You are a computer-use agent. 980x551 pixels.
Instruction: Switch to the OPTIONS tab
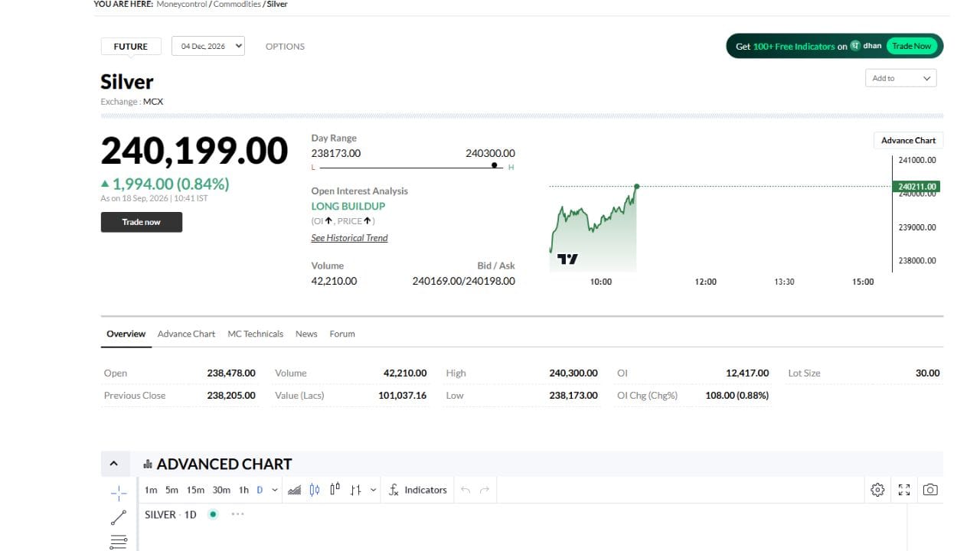pos(285,47)
